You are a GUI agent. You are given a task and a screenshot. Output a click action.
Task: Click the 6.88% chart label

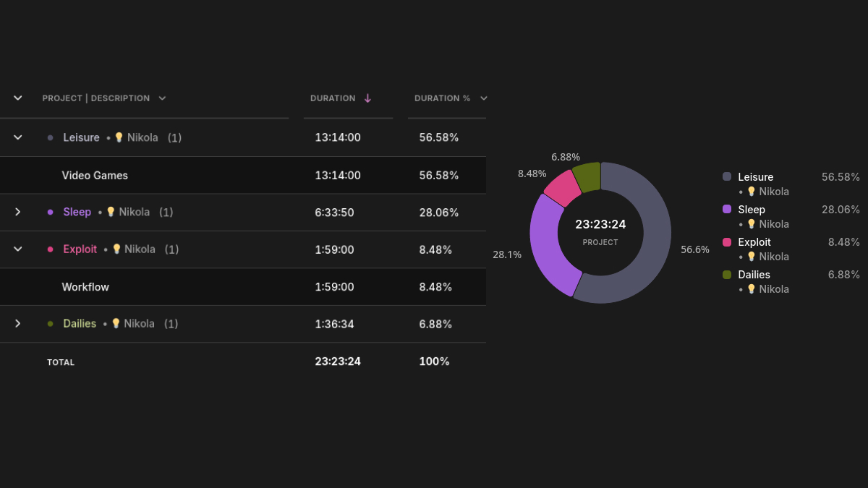tap(566, 157)
